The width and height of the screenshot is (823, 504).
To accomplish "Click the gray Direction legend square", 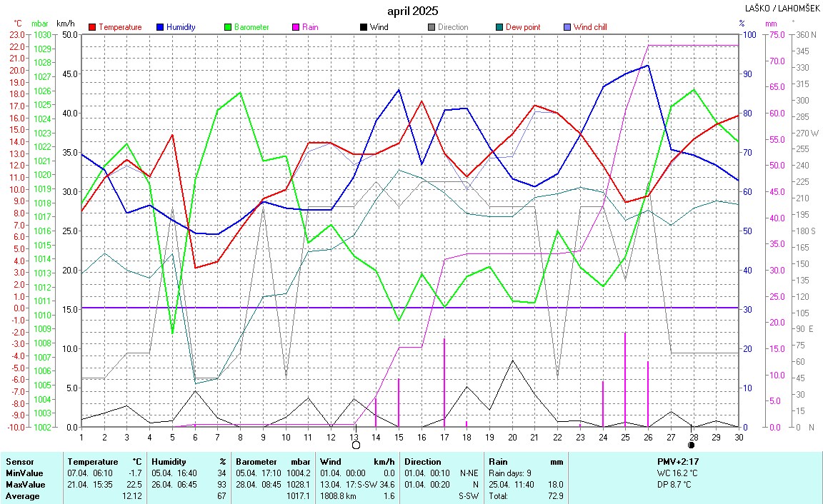I will pos(432,27).
